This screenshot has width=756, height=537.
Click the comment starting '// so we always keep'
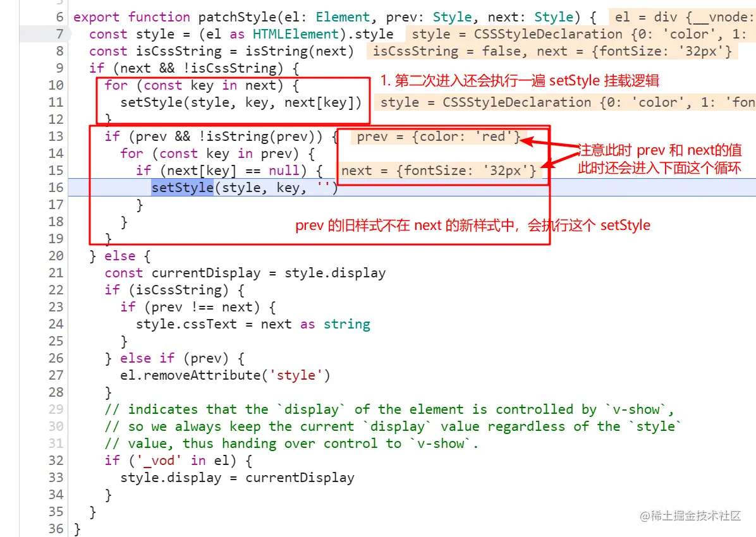click(x=393, y=426)
